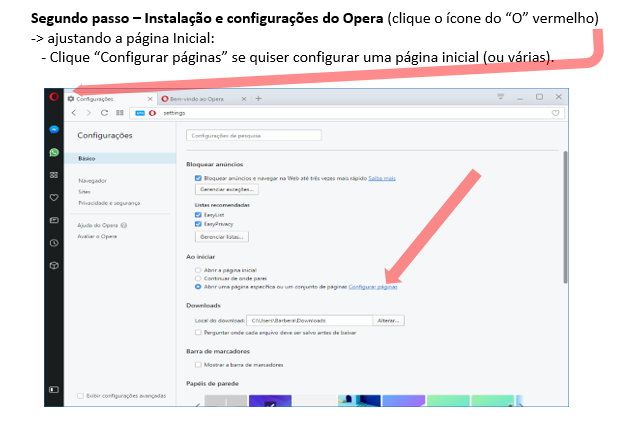
Task: Click Alterar download location button
Action: click(388, 321)
